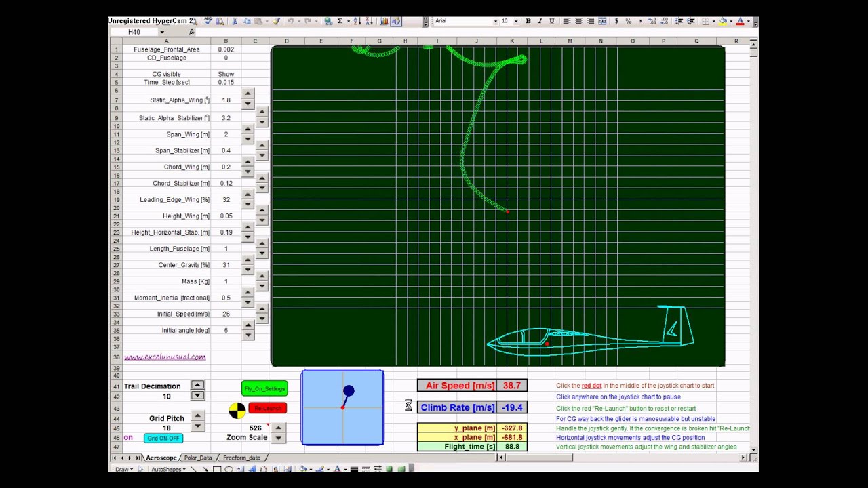Toggle underline formatting in toolbar

click(551, 21)
